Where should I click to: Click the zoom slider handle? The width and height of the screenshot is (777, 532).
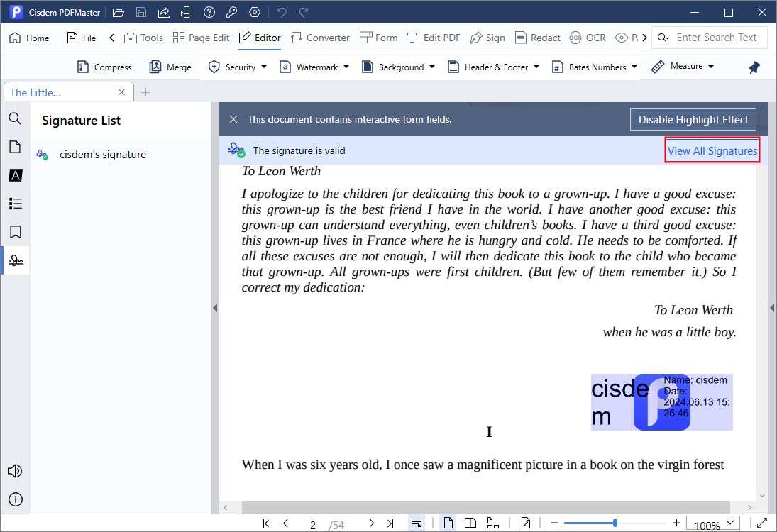[615, 523]
